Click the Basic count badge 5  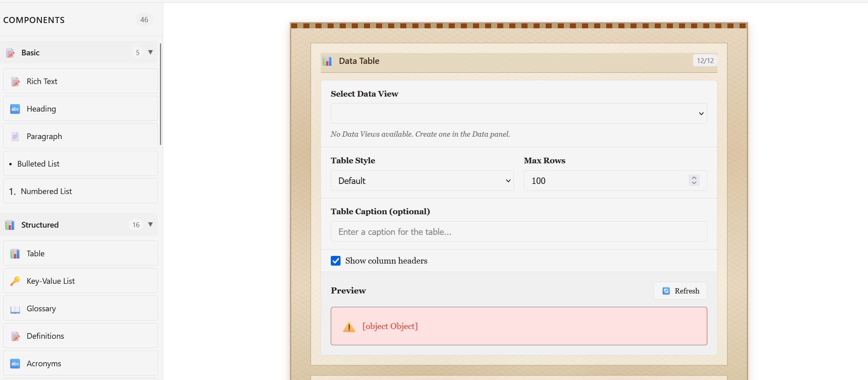coord(138,53)
